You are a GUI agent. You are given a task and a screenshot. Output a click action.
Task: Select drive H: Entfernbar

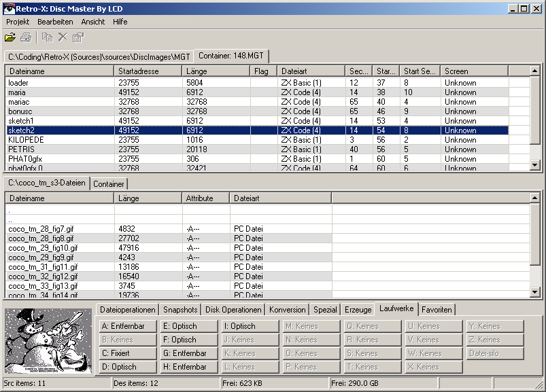click(189, 367)
